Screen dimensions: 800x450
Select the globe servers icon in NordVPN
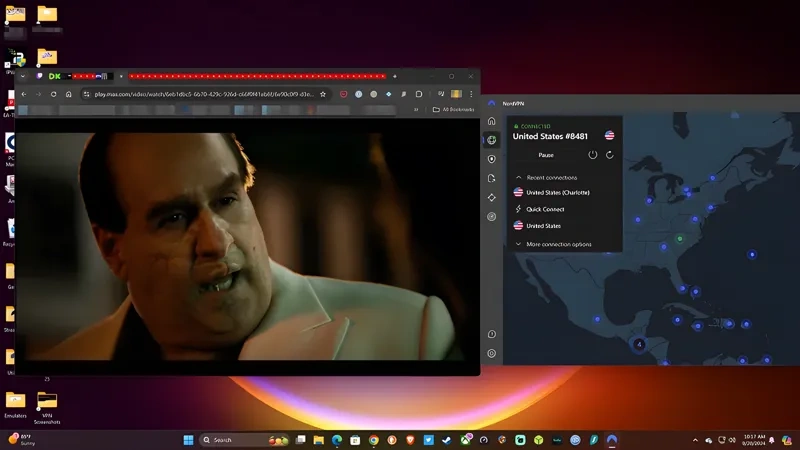[x=491, y=140]
